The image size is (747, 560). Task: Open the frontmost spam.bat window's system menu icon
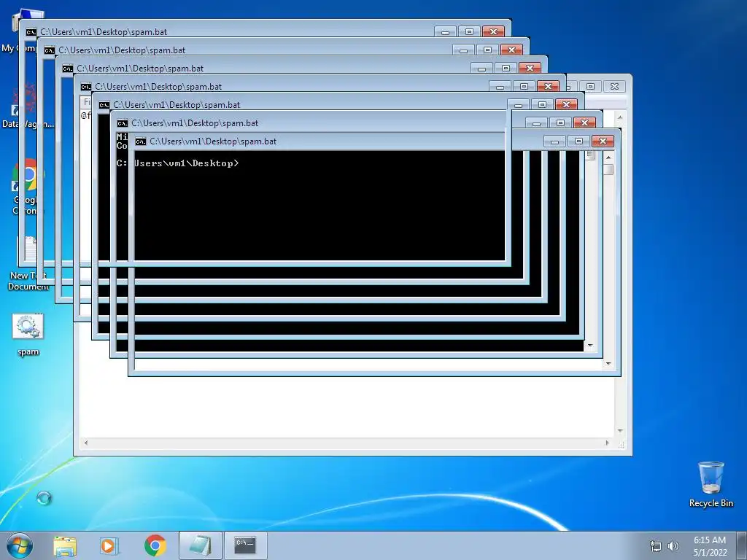pos(141,141)
